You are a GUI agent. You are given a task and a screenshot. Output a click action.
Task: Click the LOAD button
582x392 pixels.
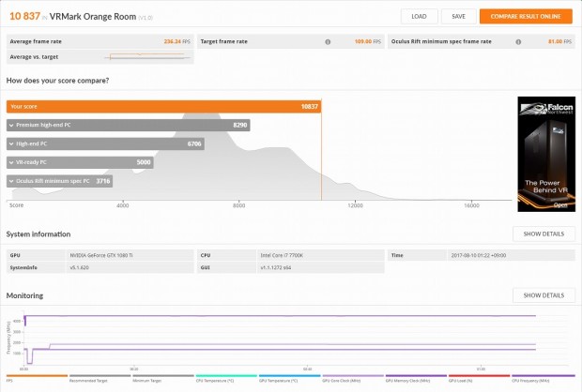(419, 17)
